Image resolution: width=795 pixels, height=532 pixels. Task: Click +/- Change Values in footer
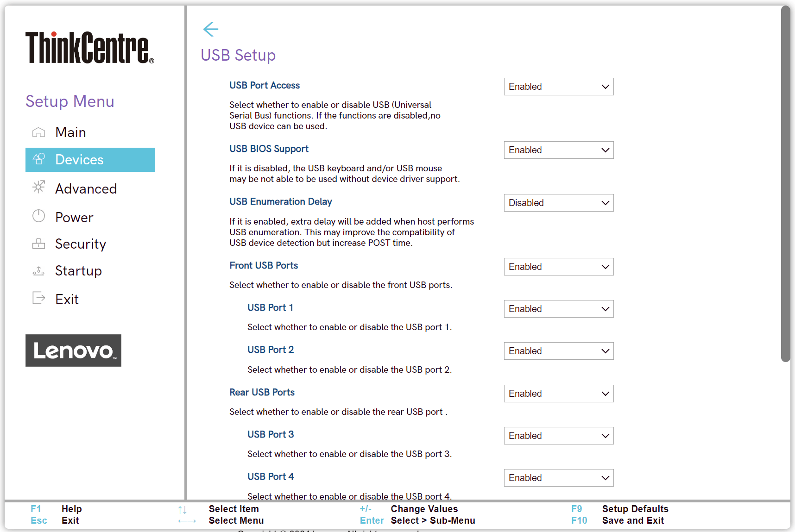point(409,509)
